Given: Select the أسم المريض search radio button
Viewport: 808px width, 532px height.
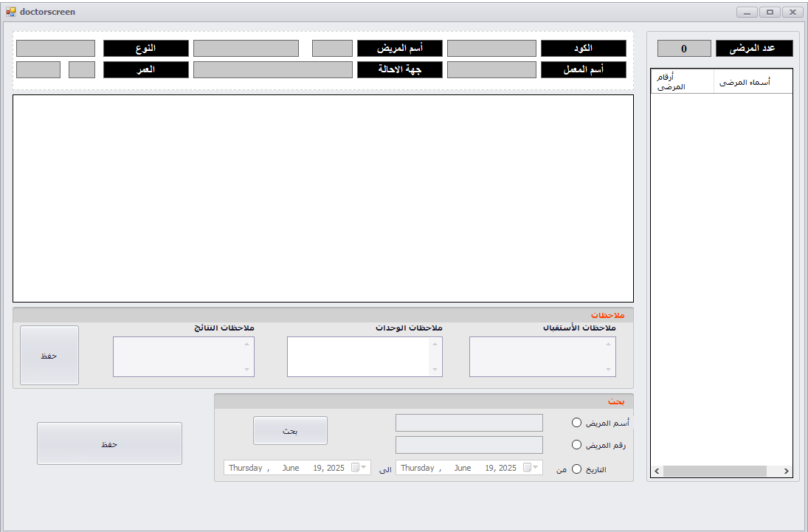Looking at the screenshot, I should (x=576, y=422).
